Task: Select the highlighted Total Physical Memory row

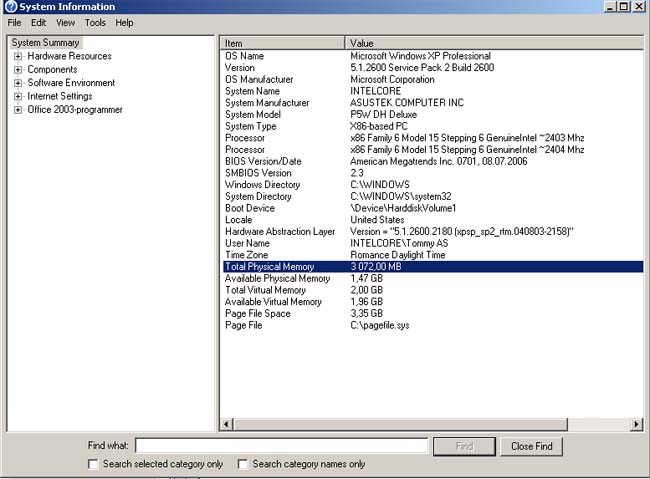Action: tap(433, 267)
